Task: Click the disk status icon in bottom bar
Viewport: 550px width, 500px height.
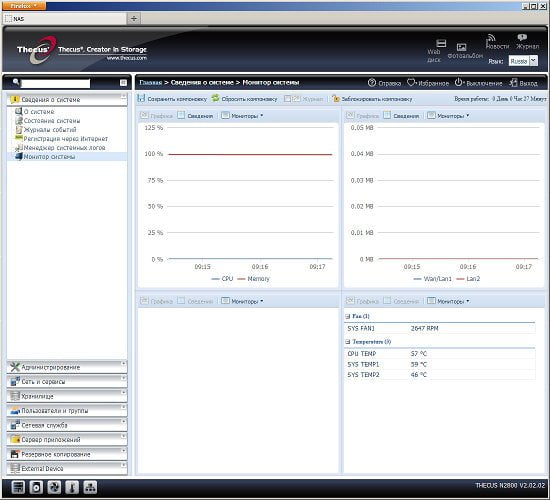Action: (x=36, y=487)
